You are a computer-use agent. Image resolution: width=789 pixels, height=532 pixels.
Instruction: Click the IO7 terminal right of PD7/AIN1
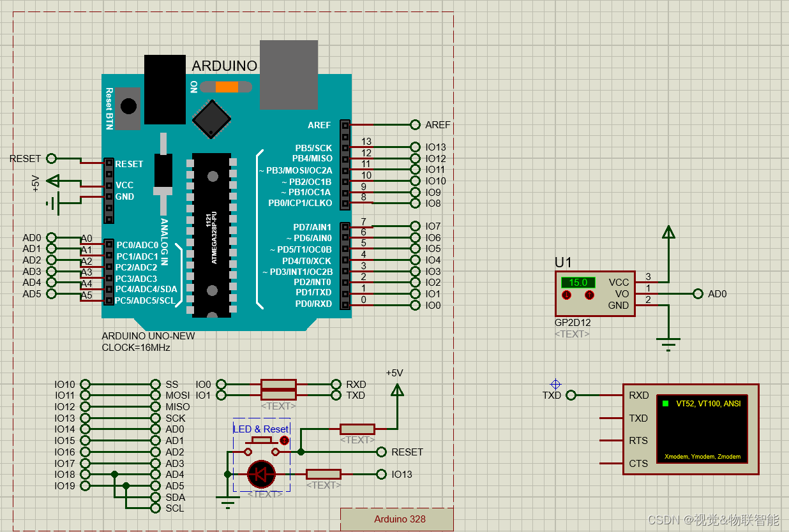click(x=416, y=226)
